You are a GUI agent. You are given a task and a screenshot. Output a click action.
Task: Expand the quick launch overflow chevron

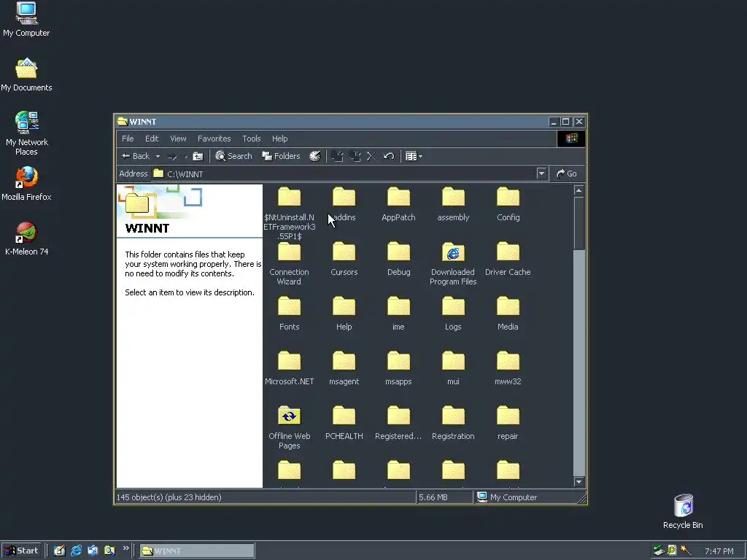tap(125, 548)
